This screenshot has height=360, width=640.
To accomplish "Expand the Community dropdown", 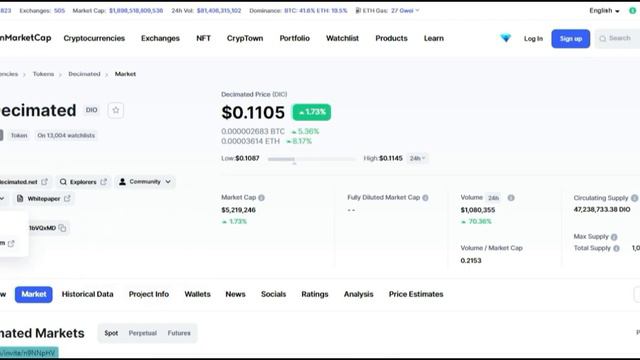I will pos(145,182).
